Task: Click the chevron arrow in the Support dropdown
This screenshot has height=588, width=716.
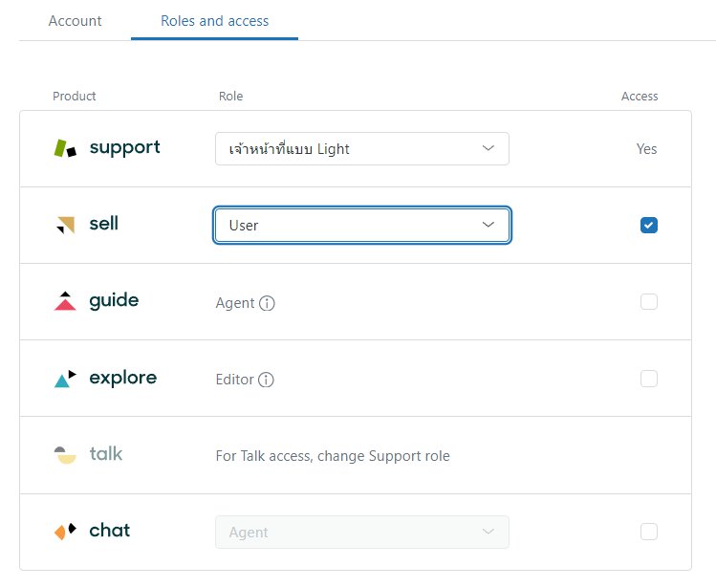Action: pos(488,148)
